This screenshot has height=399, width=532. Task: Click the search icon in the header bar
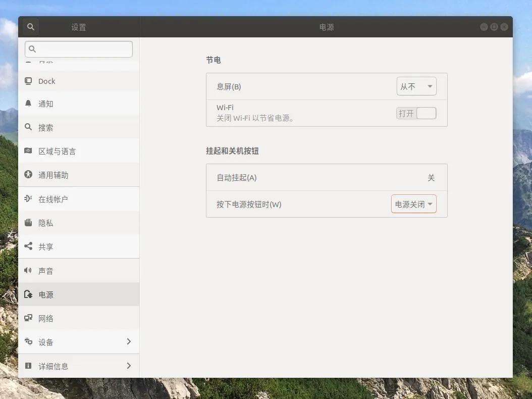[30, 27]
